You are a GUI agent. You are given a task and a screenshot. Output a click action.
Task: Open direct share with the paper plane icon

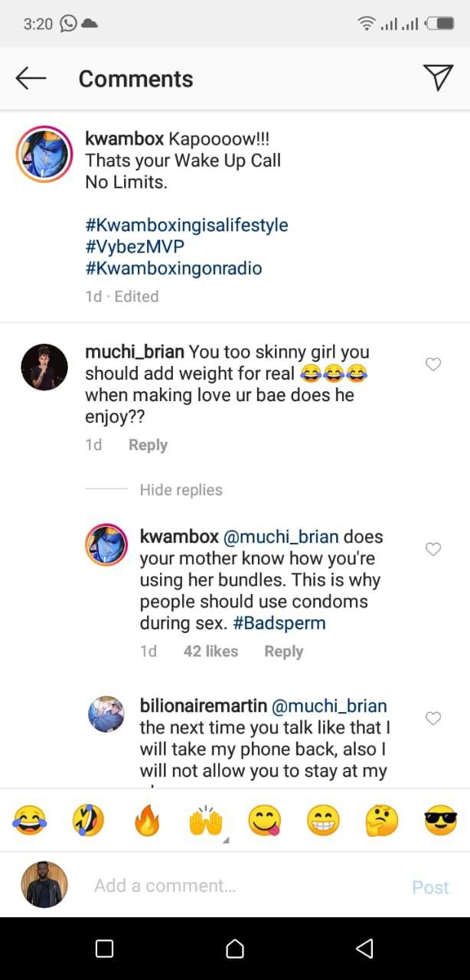[438, 77]
